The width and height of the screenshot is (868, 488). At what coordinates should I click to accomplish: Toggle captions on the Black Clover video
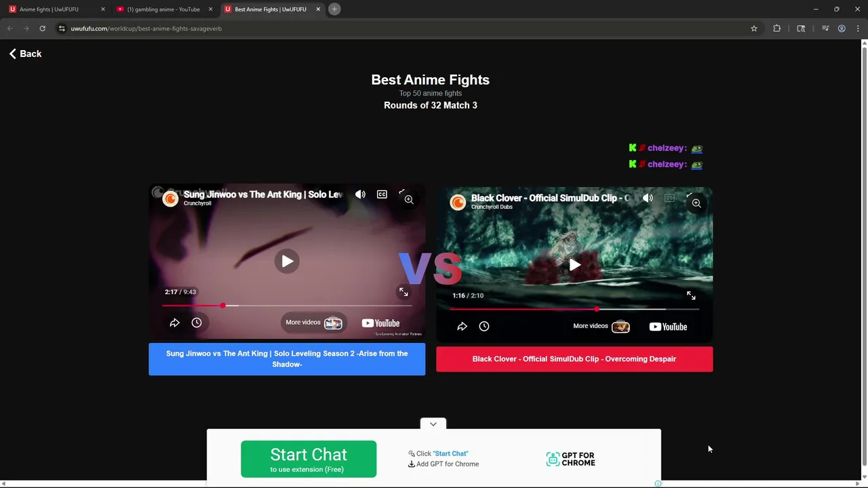click(669, 198)
